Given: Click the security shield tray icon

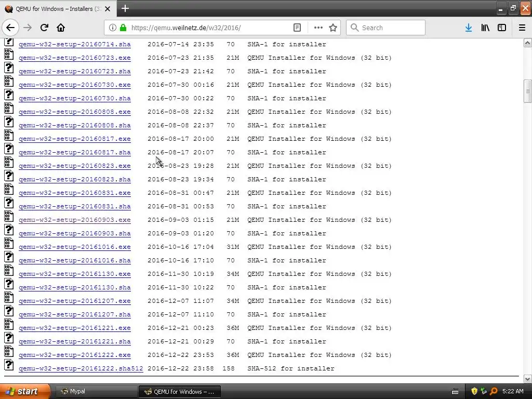Looking at the screenshot, I should click(x=474, y=391).
